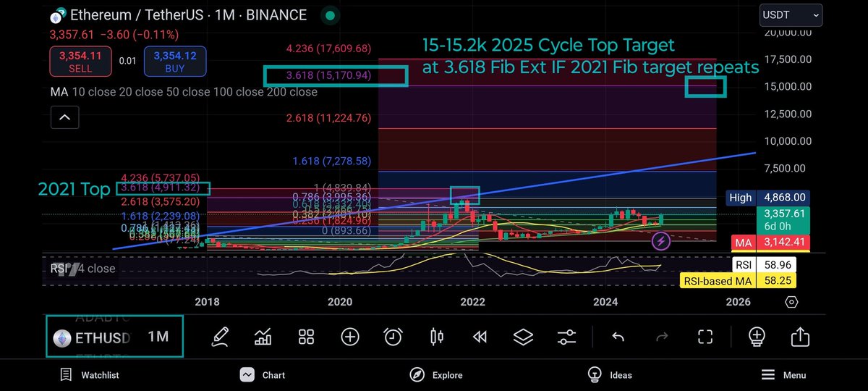Click the High 4,868.00 price label
This screenshot has height=391, width=868.
click(x=767, y=197)
